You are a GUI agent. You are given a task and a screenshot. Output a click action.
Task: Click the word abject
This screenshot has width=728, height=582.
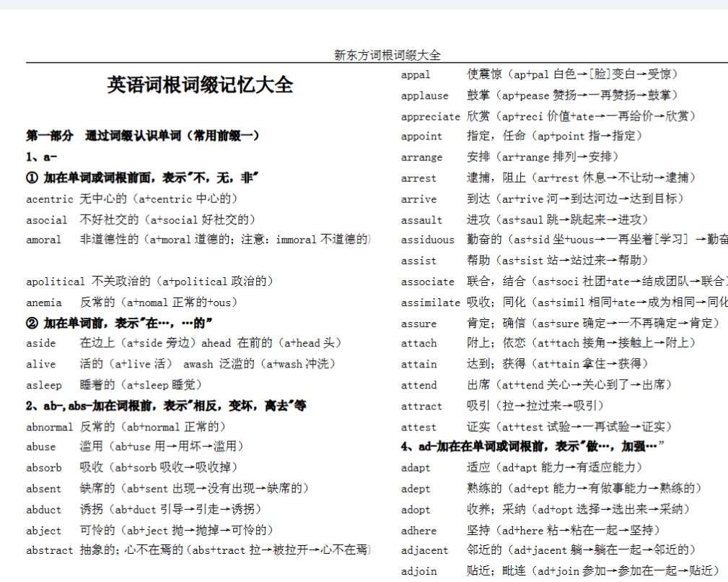click(43, 531)
